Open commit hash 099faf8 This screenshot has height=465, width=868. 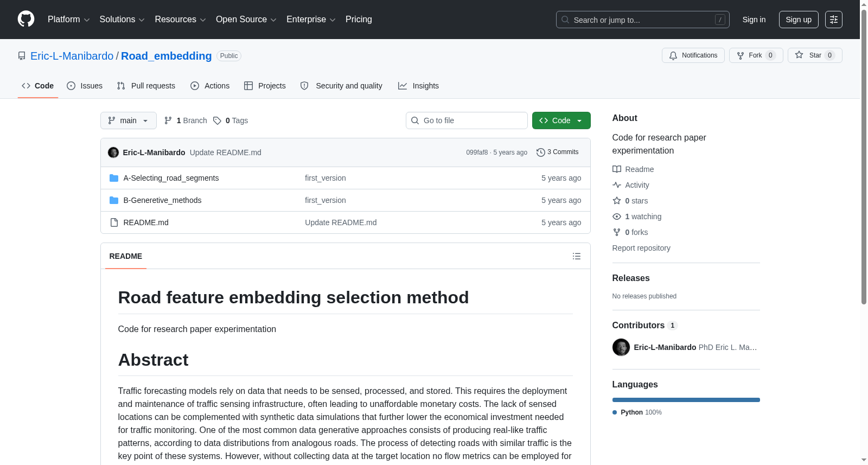tap(477, 152)
